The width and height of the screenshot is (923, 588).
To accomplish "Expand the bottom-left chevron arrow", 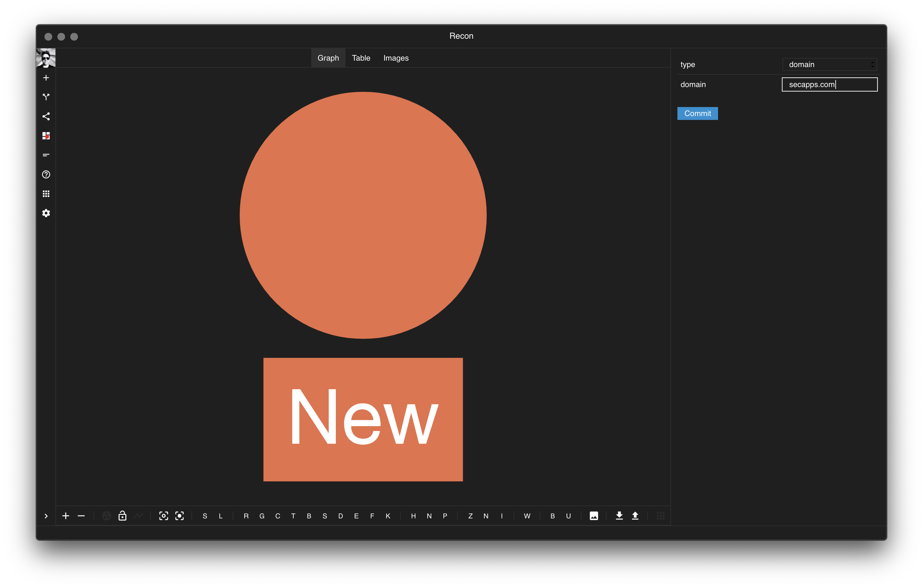I will click(46, 516).
